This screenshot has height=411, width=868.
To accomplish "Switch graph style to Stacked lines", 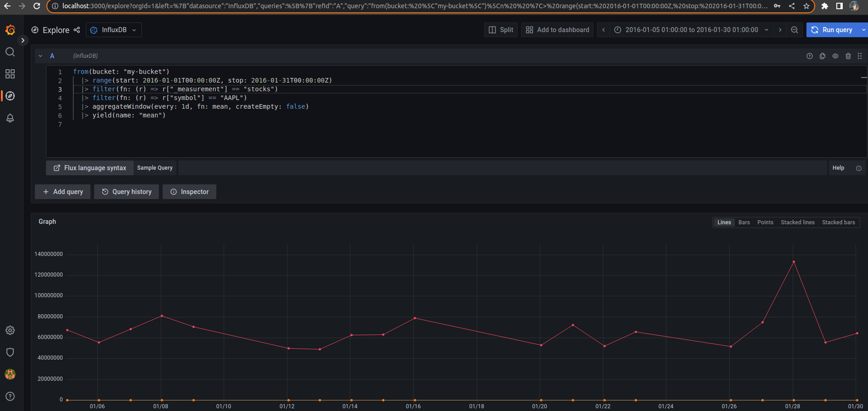I will 797,222.
